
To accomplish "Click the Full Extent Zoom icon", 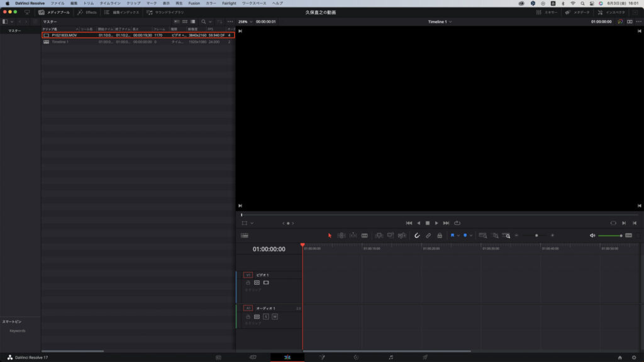I will click(482, 236).
